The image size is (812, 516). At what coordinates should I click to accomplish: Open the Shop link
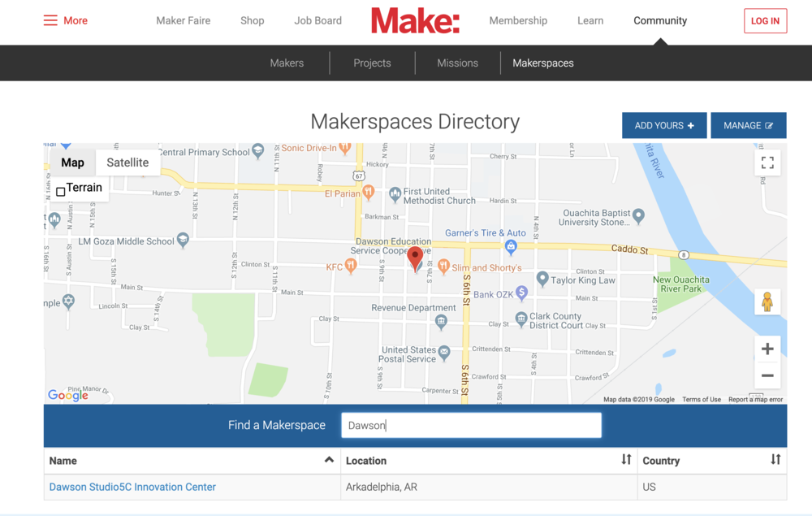pyautogui.click(x=253, y=21)
